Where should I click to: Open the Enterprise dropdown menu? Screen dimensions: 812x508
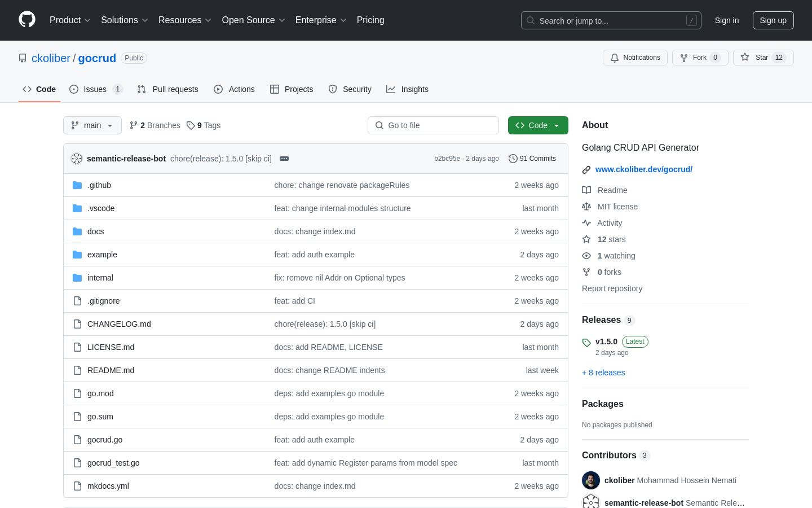pyautogui.click(x=321, y=20)
